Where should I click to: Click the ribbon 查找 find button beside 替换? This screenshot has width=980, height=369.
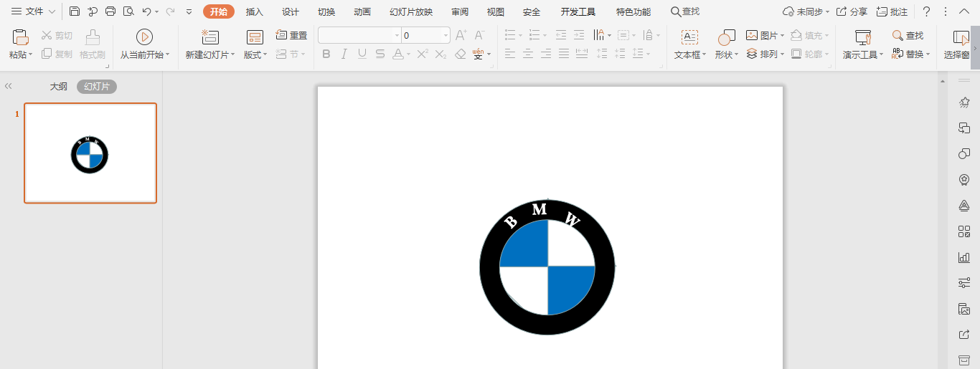(908, 35)
